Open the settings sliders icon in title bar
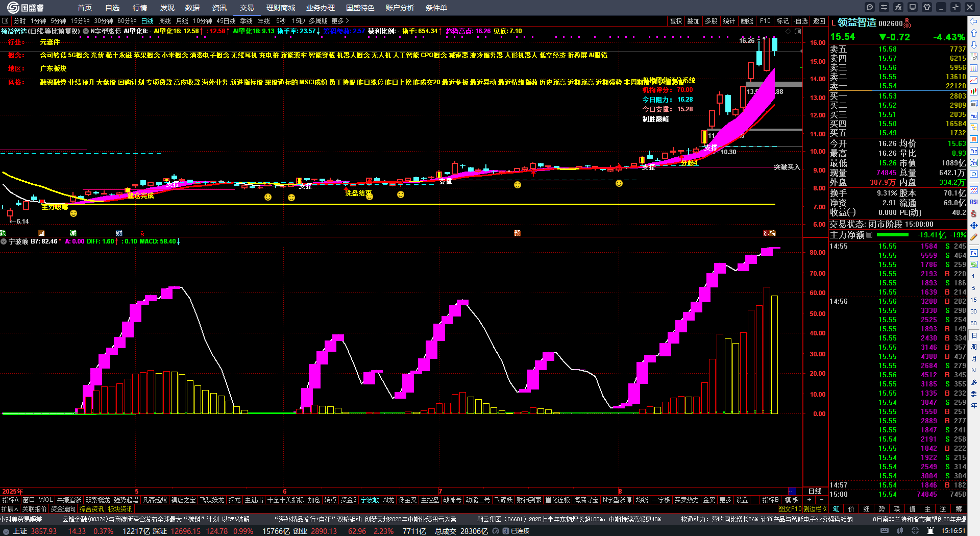Viewport: 980px width, 536px height. 884,7
